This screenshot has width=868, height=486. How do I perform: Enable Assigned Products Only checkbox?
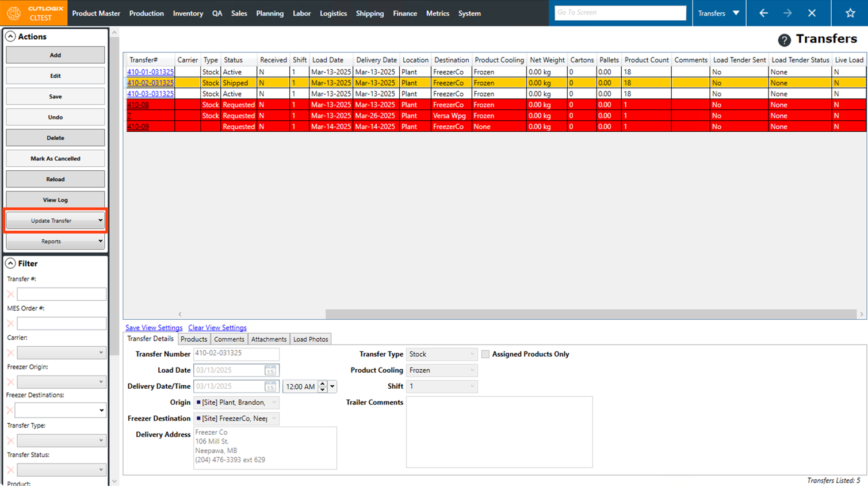(485, 354)
